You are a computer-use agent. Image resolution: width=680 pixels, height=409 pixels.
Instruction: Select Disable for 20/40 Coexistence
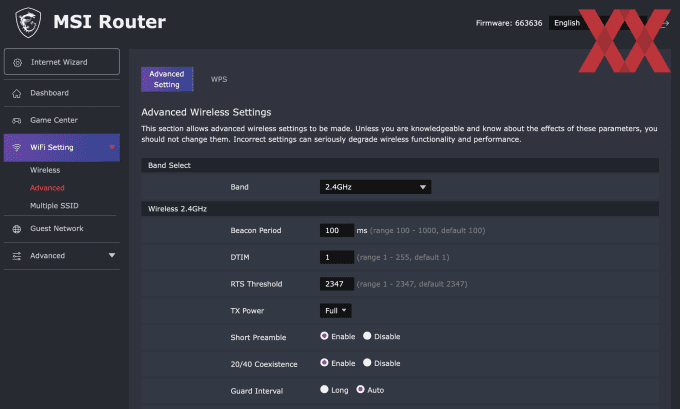click(367, 363)
